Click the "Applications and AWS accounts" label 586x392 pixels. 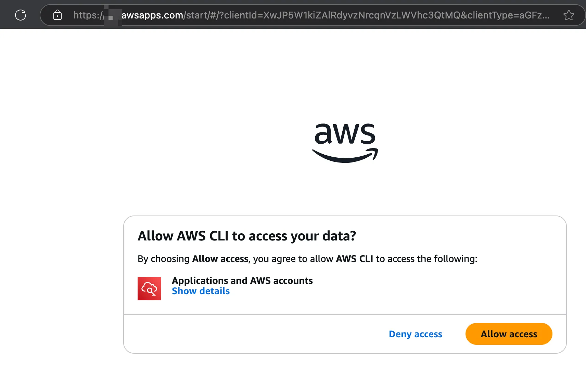(242, 281)
